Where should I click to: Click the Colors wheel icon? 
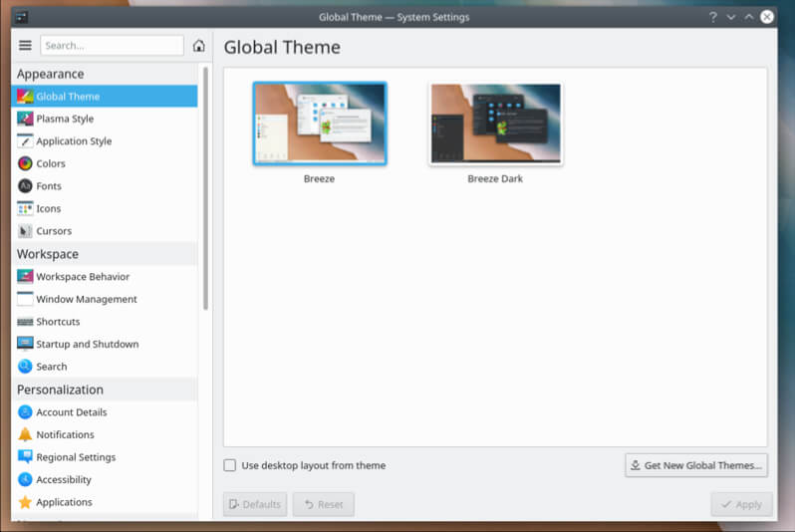[x=25, y=163]
